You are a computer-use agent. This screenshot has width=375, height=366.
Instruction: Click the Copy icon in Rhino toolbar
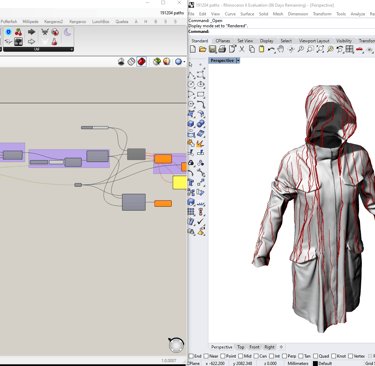[x=252, y=49]
